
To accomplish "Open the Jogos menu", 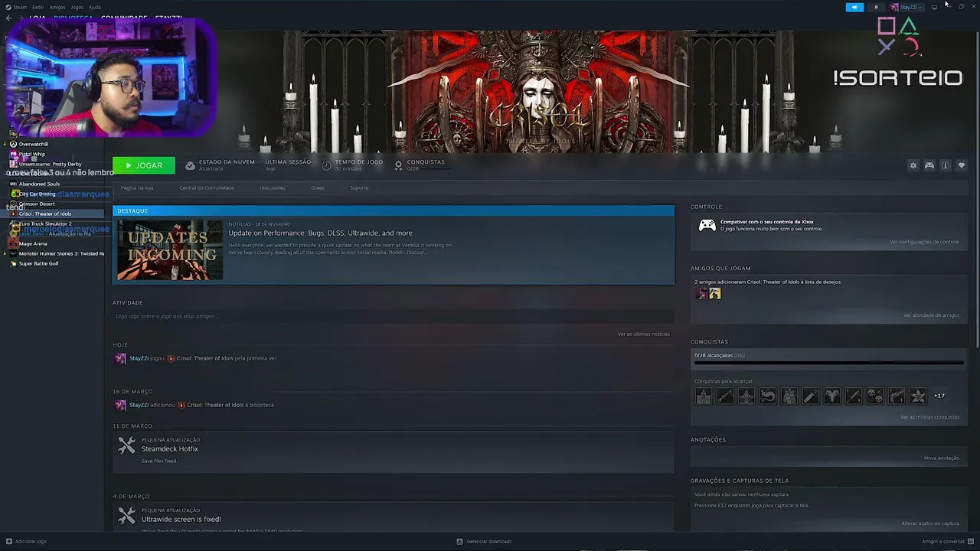I will [77, 7].
